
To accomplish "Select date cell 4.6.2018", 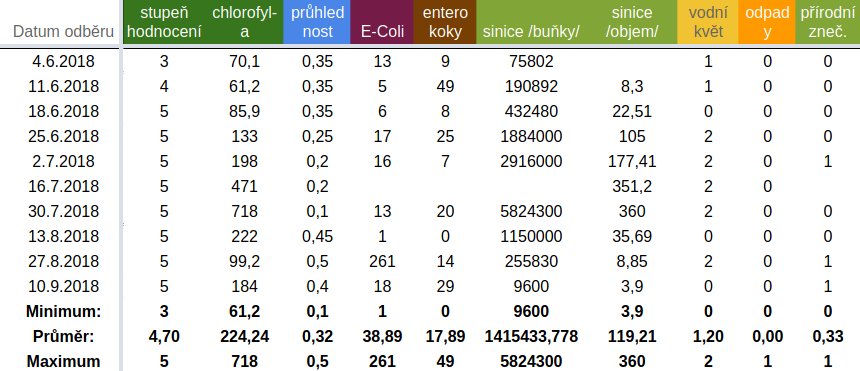I will [64, 61].
